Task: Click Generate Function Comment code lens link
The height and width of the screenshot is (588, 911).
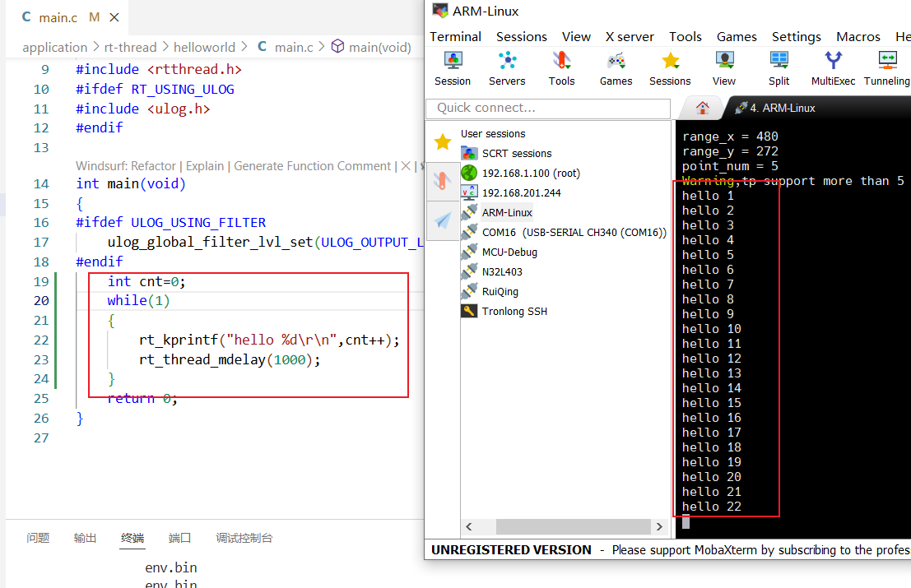Action: pyautogui.click(x=313, y=166)
